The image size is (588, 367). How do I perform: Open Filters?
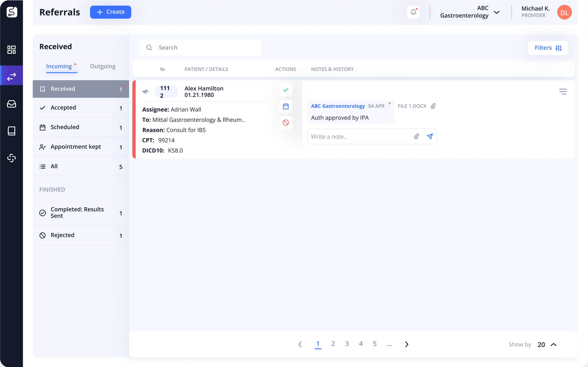[548, 48]
